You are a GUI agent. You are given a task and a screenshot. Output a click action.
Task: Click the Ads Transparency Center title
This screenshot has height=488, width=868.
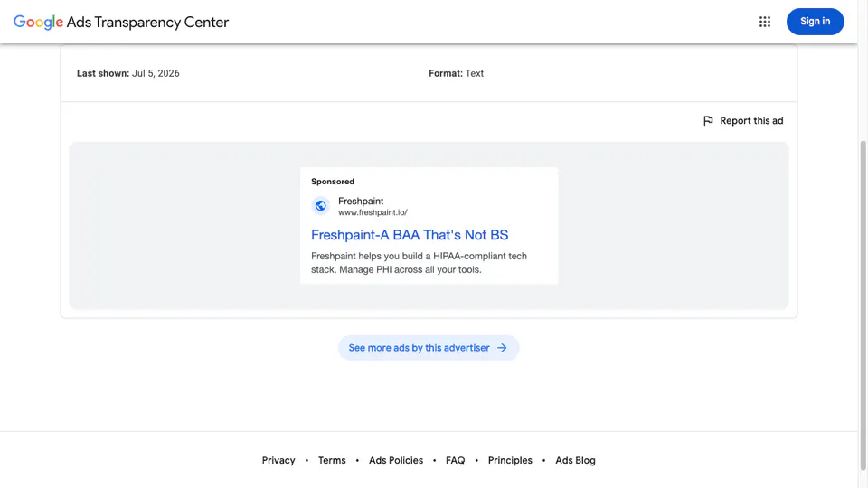pos(147,22)
